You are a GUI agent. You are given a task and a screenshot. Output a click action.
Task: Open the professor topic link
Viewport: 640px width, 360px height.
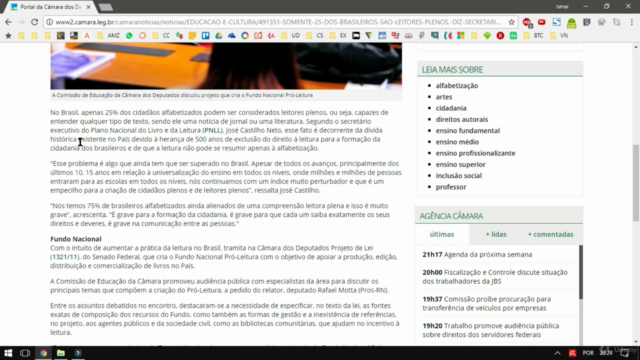point(451,187)
